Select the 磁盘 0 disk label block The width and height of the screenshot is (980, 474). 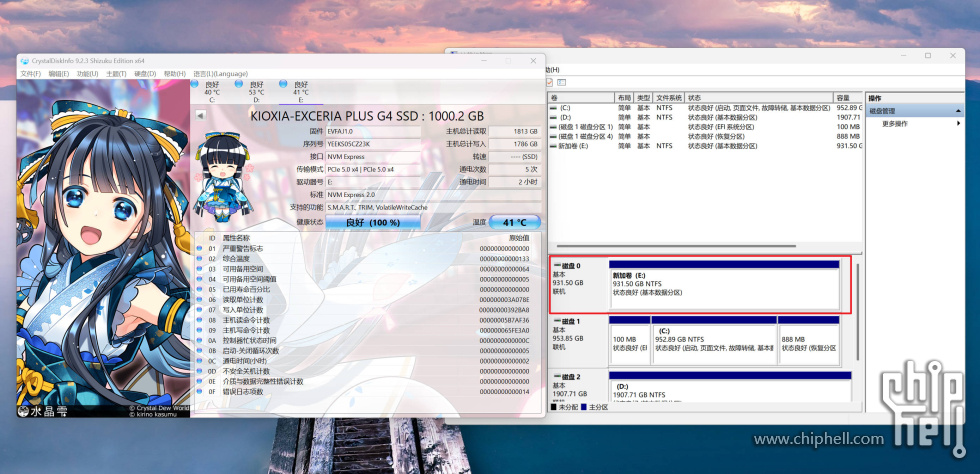579,285
